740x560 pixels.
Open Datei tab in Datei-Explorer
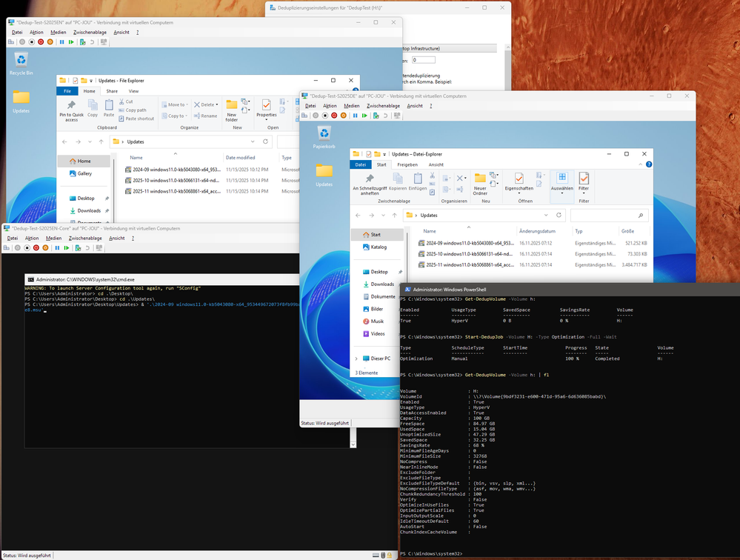point(361,164)
